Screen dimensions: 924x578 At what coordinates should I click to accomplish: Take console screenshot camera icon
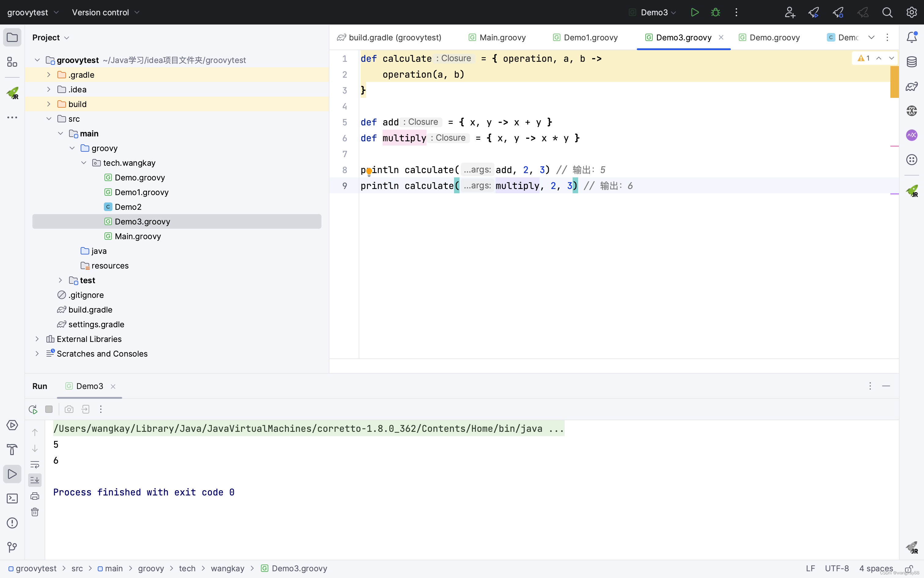(69, 409)
